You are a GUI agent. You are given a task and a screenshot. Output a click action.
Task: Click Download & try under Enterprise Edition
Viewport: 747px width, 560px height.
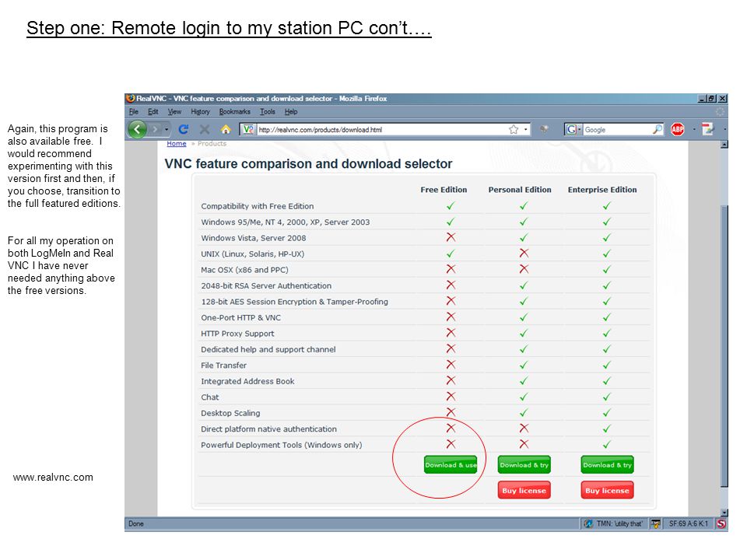coord(607,465)
